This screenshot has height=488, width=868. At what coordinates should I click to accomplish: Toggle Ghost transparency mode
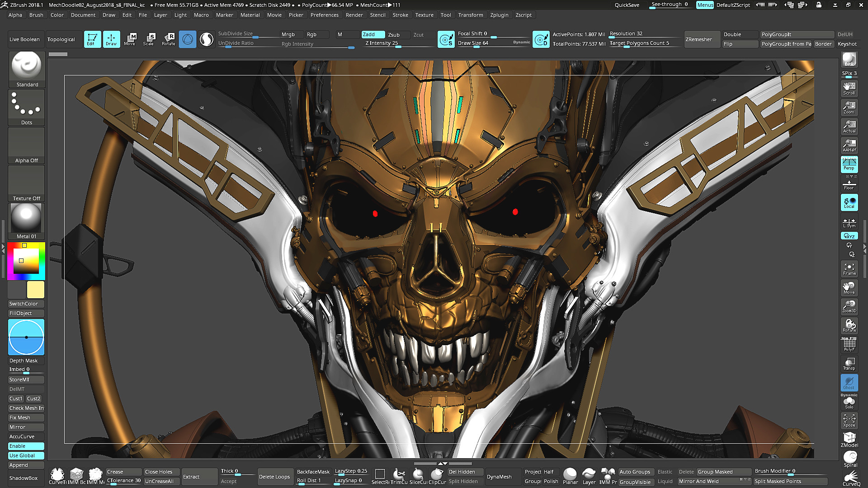(849, 383)
